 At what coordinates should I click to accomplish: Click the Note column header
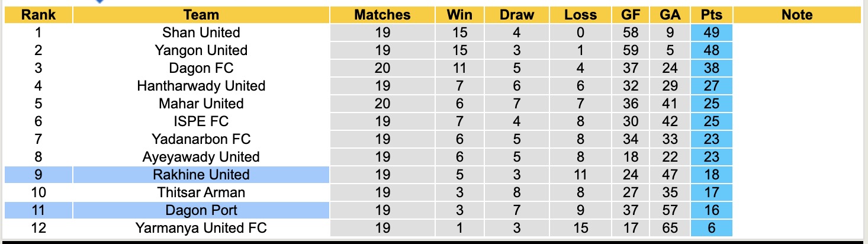tap(797, 15)
